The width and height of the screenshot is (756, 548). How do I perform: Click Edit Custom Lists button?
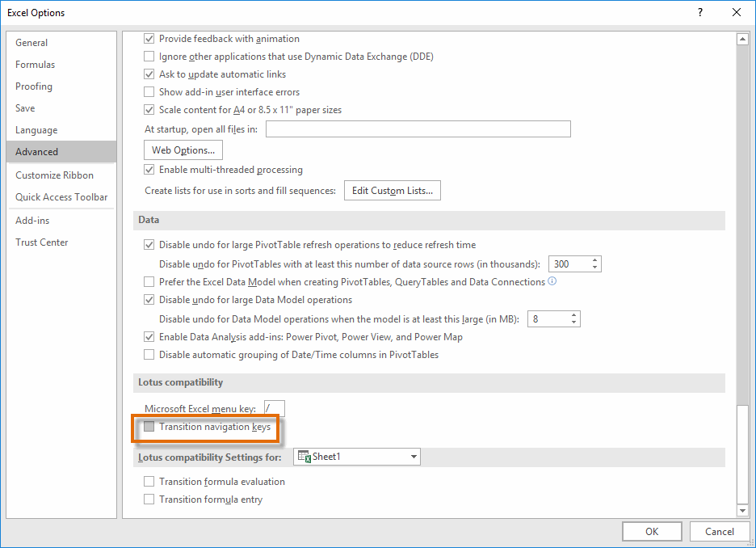pos(393,191)
